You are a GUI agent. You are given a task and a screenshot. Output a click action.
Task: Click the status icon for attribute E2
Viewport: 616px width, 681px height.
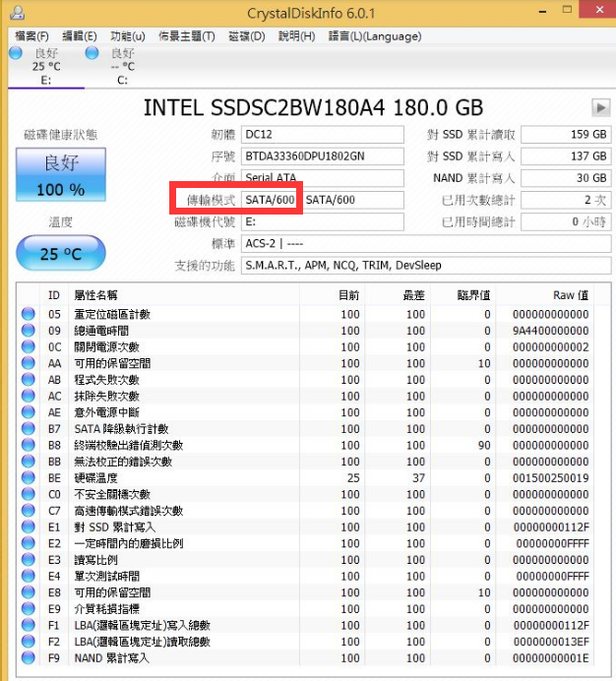pyautogui.click(x=29, y=543)
